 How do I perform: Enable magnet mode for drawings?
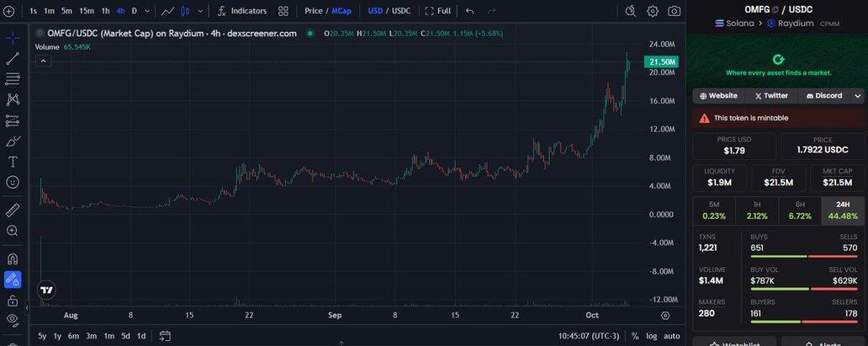13,258
